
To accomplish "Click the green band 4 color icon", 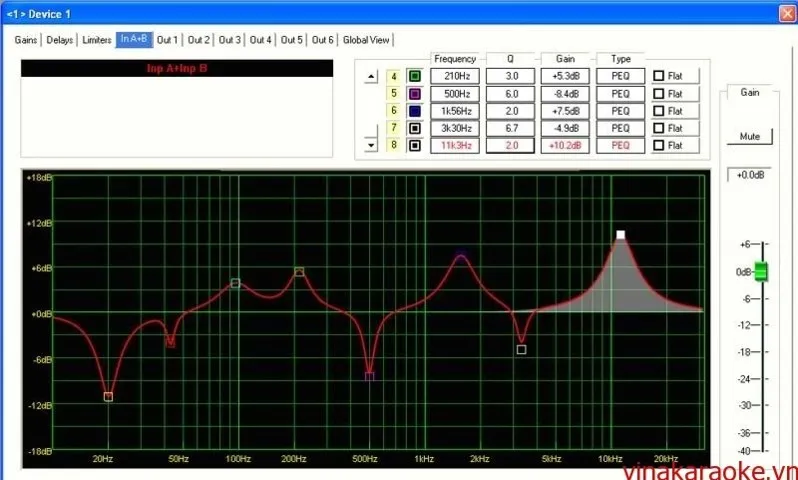I will [x=414, y=76].
